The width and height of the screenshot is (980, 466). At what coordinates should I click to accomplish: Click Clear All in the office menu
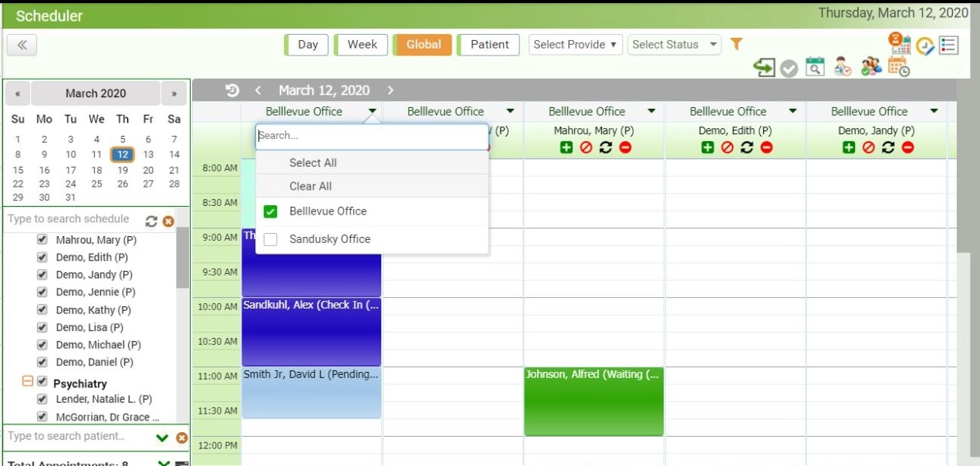310,186
